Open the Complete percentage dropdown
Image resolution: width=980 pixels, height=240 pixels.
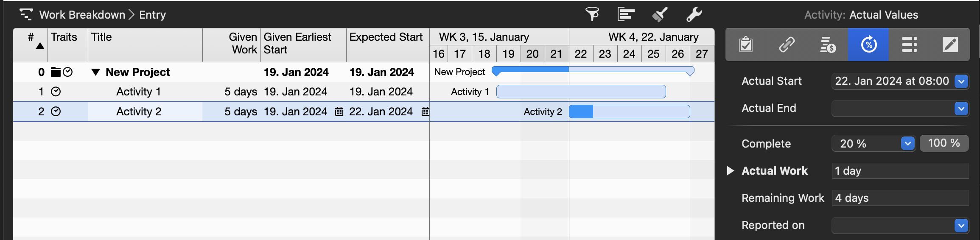tap(907, 144)
